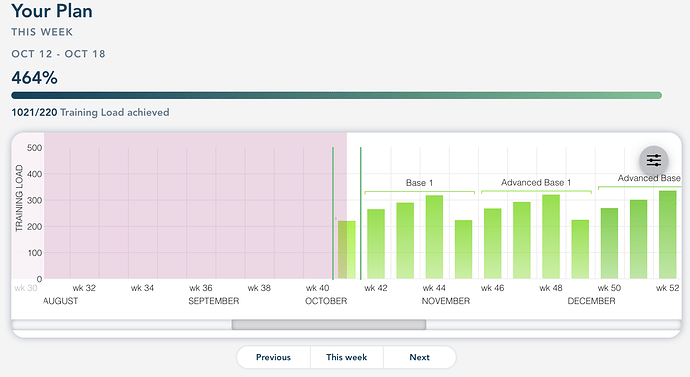Go to Previous week
The height and width of the screenshot is (377, 690).
(x=273, y=357)
